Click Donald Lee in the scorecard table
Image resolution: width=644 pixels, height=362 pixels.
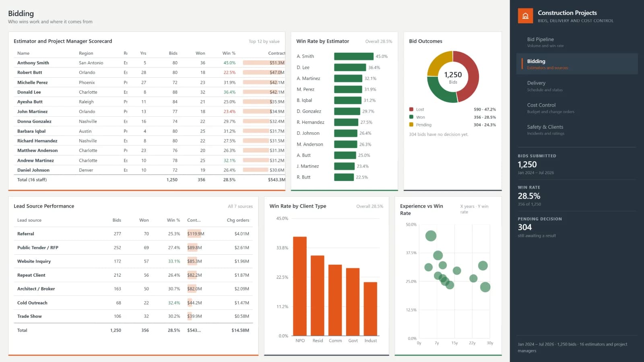coord(29,92)
